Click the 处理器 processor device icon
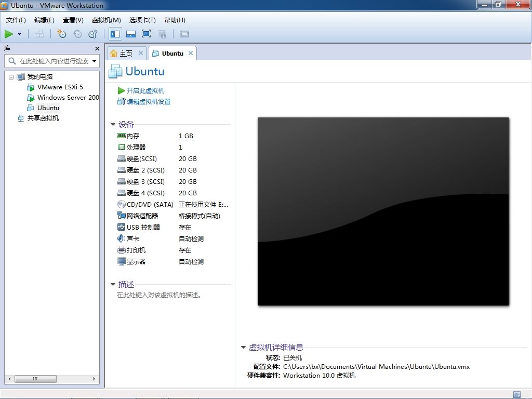Image resolution: width=532 pixels, height=399 pixels. pyautogui.click(x=121, y=147)
